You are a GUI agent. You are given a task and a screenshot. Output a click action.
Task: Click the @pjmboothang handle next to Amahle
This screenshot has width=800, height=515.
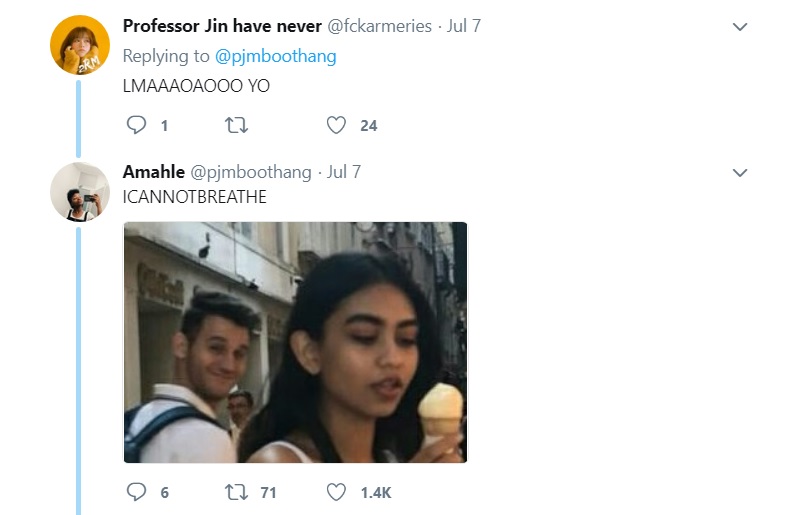251,172
